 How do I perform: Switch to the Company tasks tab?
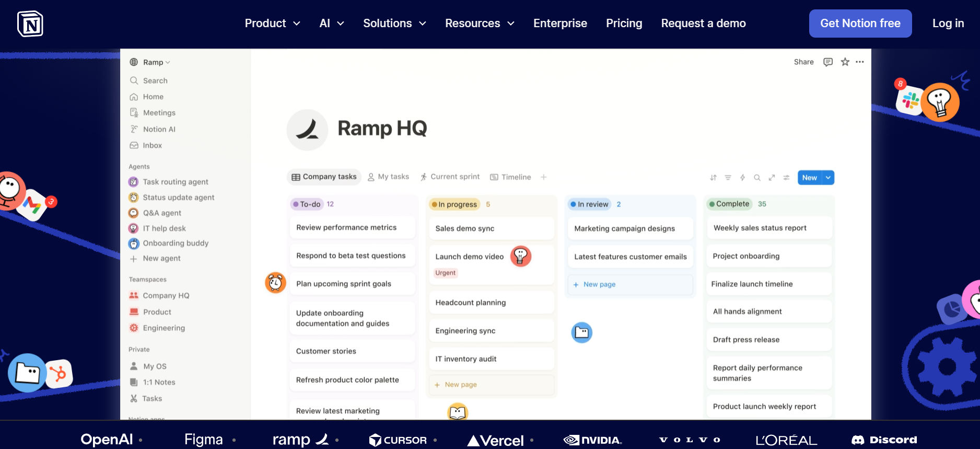(324, 177)
